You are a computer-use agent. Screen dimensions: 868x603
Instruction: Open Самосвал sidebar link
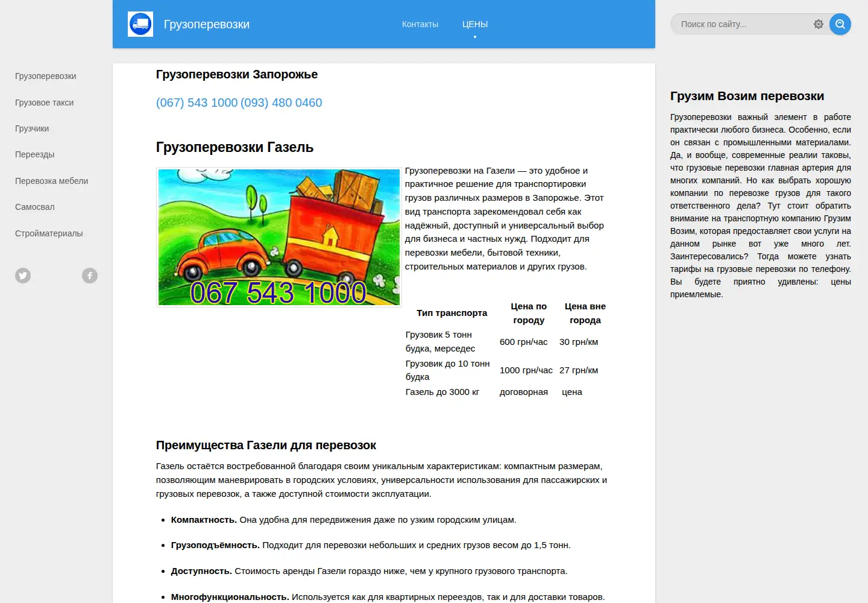[x=35, y=207]
